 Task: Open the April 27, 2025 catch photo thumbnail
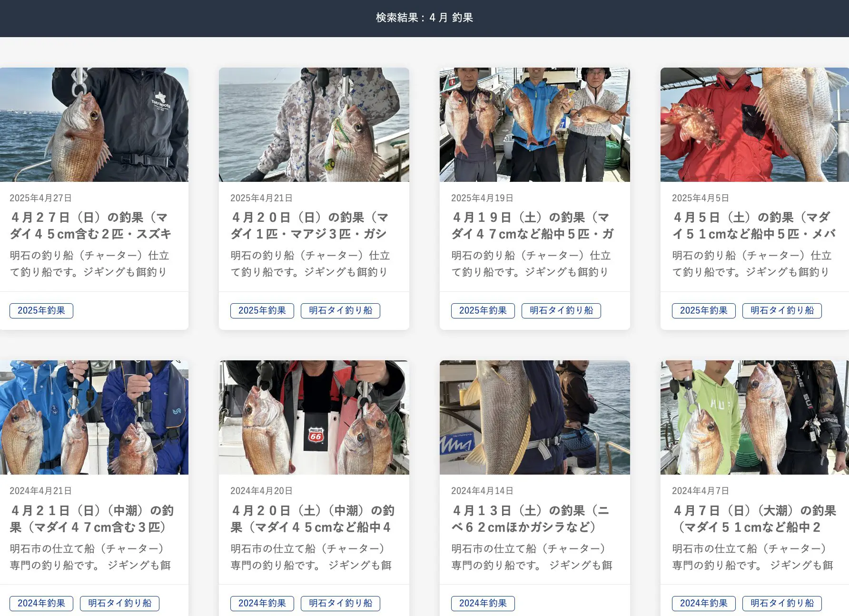coord(94,125)
